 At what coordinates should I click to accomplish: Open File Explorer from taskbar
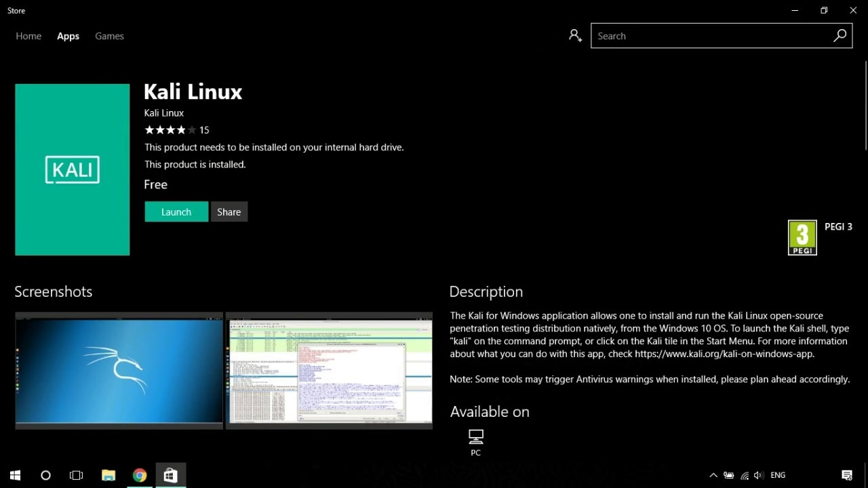tap(108, 475)
